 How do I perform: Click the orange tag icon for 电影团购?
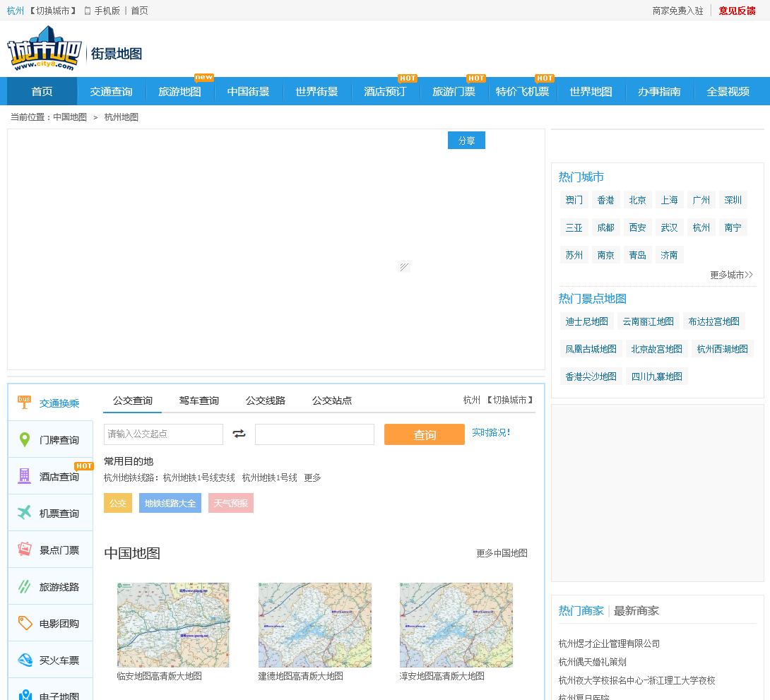coord(25,623)
